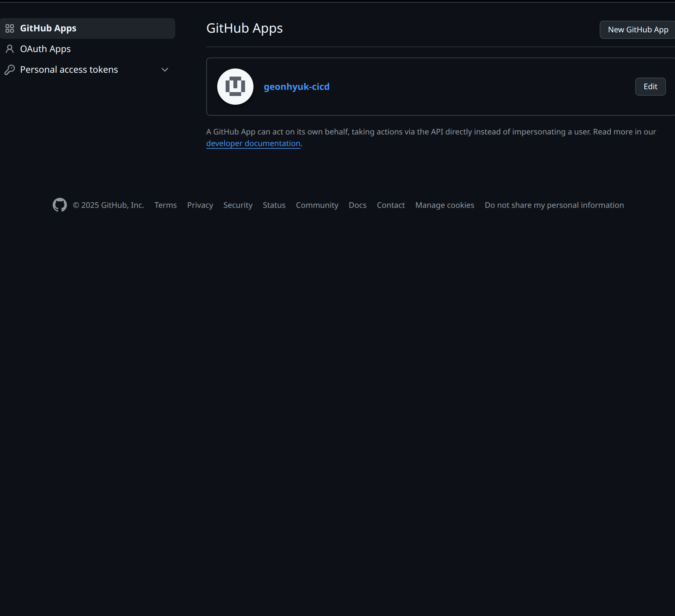The width and height of the screenshot is (675, 616).
Task: Click the New GitHub App button
Action: point(637,30)
